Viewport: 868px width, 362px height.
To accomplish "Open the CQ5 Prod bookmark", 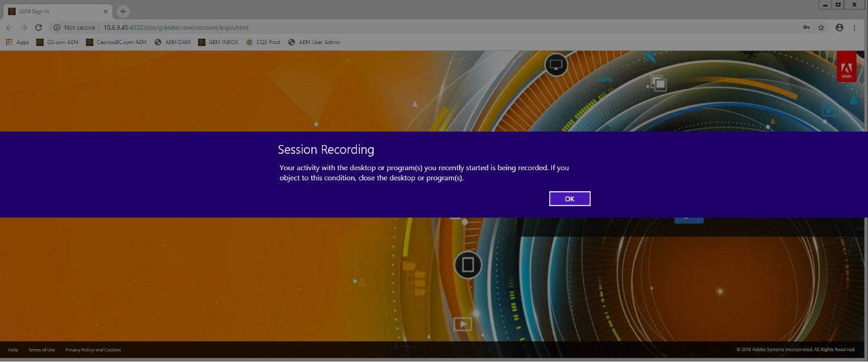I will point(263,42).
